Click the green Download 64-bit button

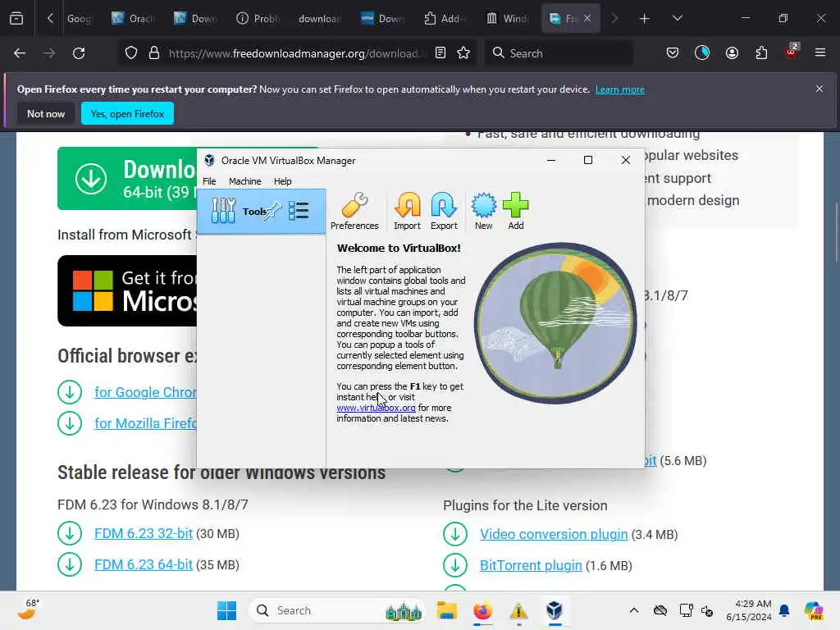127,178
